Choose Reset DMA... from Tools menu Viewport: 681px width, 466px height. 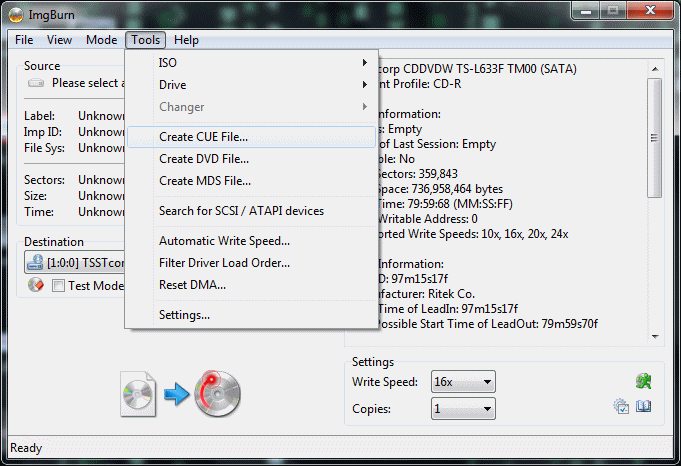click(252, 285)
